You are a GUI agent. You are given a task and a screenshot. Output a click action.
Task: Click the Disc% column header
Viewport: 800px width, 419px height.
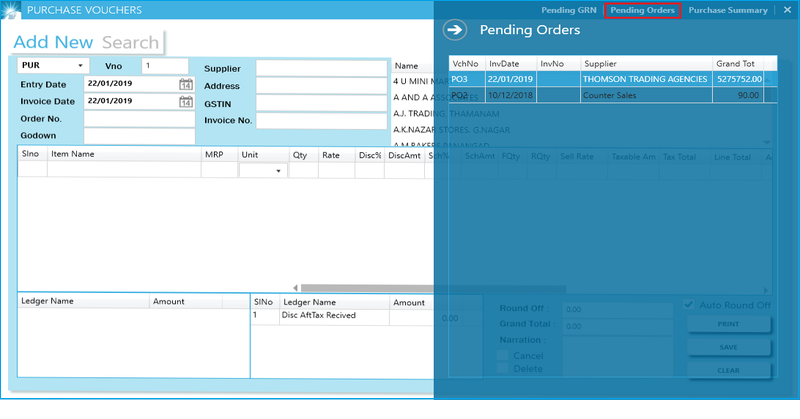tap(370, 155)
